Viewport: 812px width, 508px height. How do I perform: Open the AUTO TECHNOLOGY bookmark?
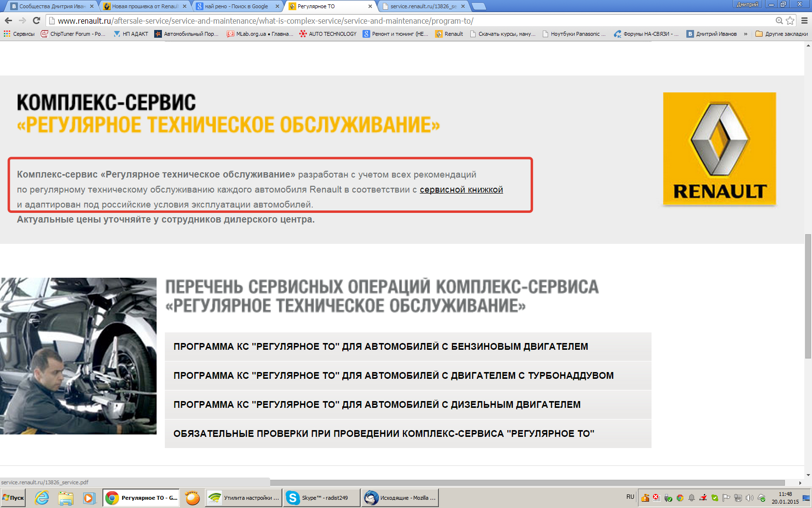pos(328,34)
